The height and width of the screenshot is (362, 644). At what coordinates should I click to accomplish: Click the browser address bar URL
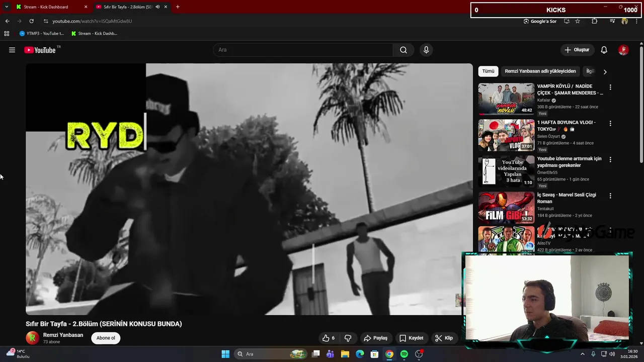point(92,21)
